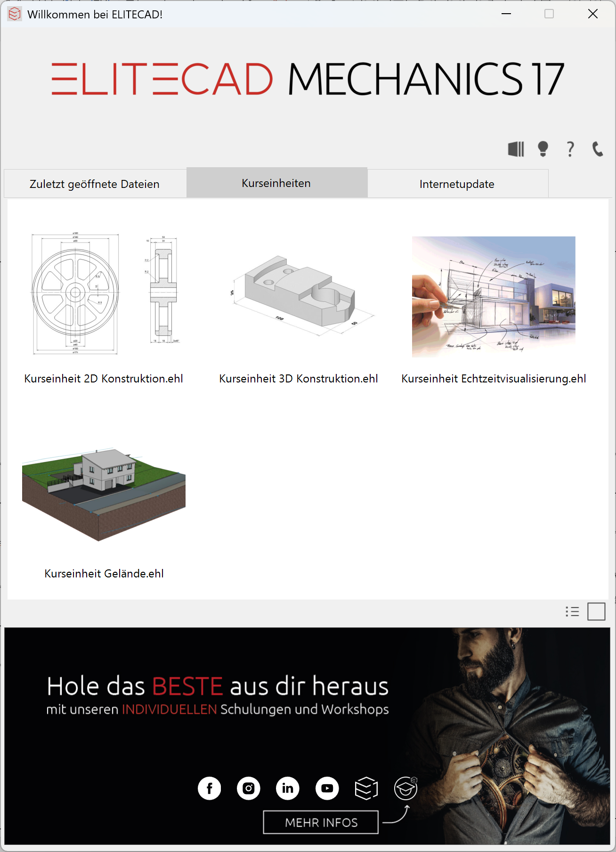This screenshot has width=616, height=852.
Task: Select the Kurseinheiten tab
Action: pos(276,183)
